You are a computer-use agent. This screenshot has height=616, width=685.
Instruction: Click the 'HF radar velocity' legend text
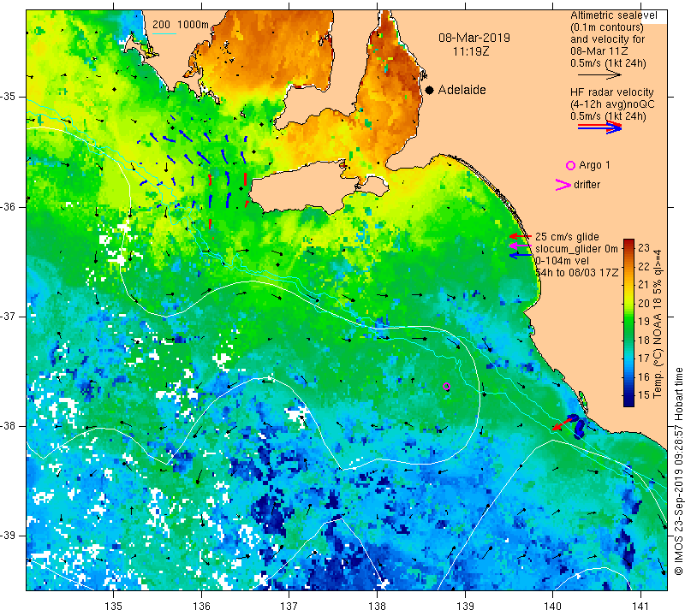tap(611, 92)
